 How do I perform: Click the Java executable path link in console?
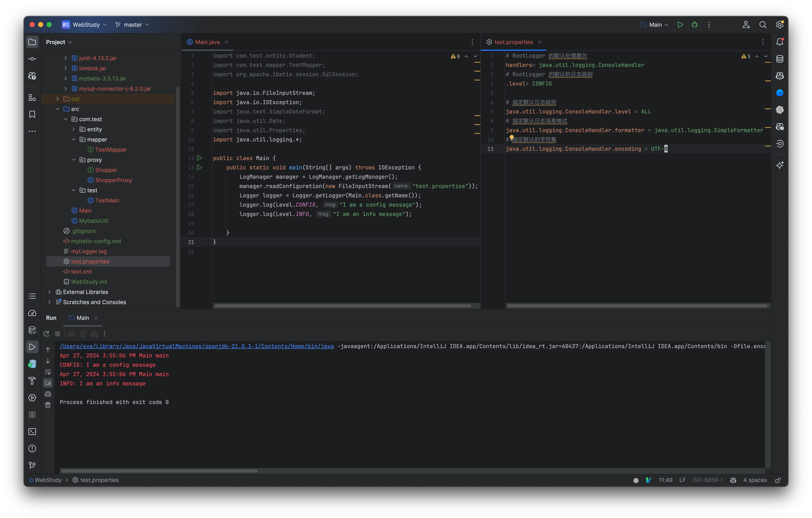pyautogui.click(x=197, y=346)
